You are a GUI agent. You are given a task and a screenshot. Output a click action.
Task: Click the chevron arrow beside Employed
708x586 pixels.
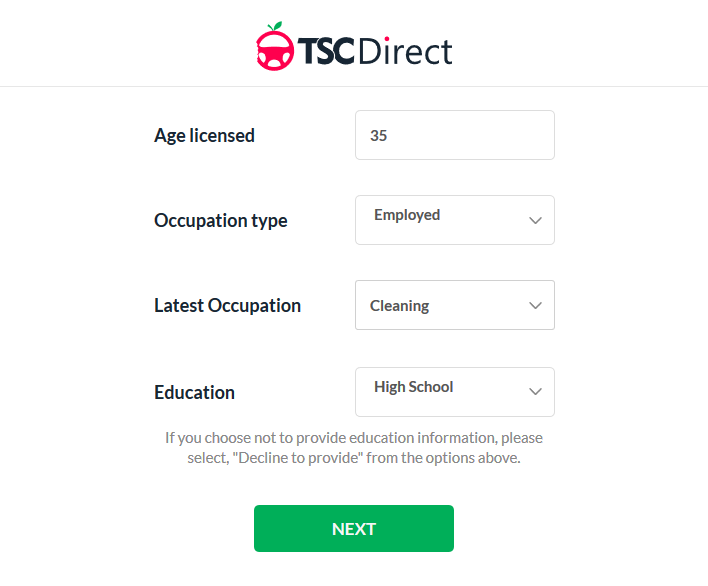pos(535,221)
